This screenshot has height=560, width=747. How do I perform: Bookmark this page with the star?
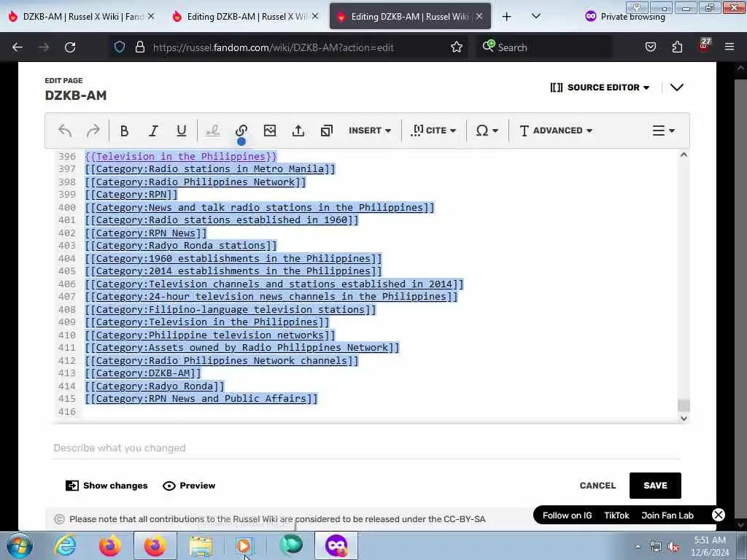pos(457,47)
